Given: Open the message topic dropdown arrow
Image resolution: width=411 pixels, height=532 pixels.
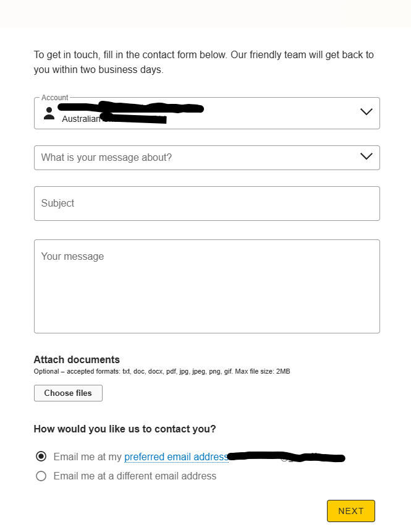Looking at the screenshot, I should pyautogui.click(x=366, y=157).
